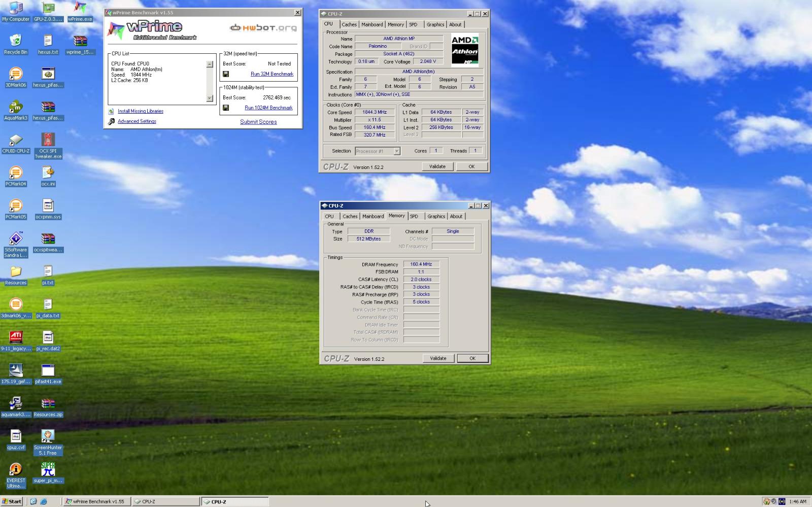Open the hexus.txt file icon
Viewport: 812px width, 507px height.
(48, 44)
